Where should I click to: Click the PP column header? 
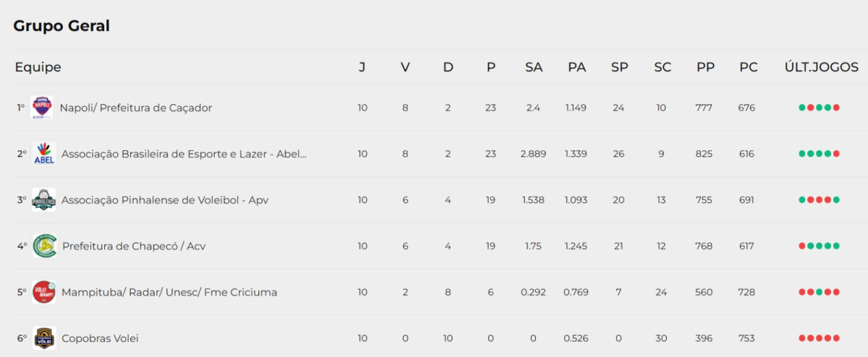click(705, 67)
